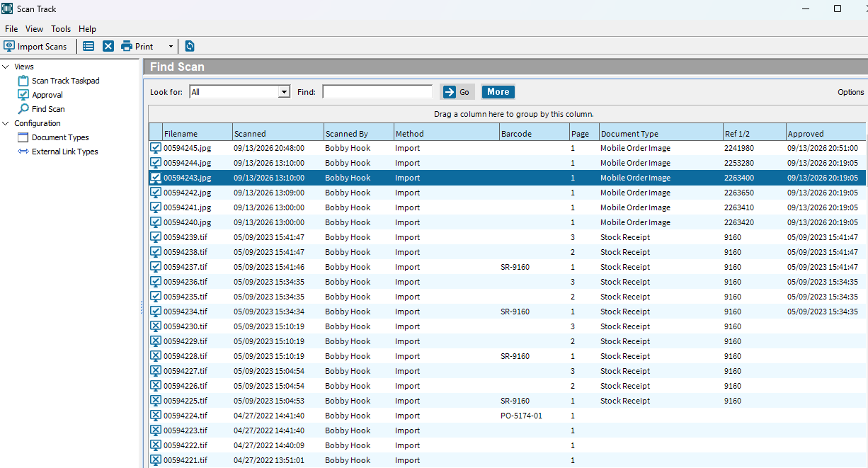Click scanned time 04/27/2022 14:40:09
This screenshot has width=868, height=468.
(x=270, y=445)
